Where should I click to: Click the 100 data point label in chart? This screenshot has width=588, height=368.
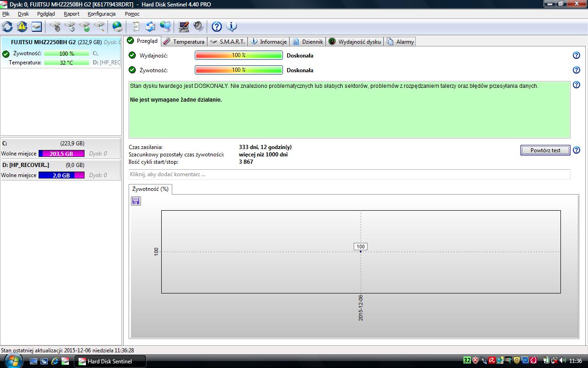point(361,247)
